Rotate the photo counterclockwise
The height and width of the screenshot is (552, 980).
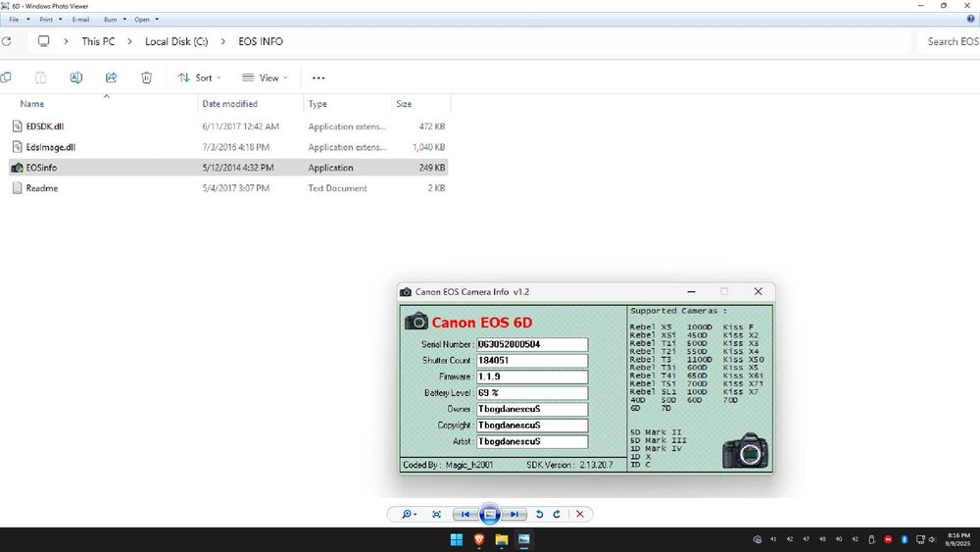tap(539, 514)
